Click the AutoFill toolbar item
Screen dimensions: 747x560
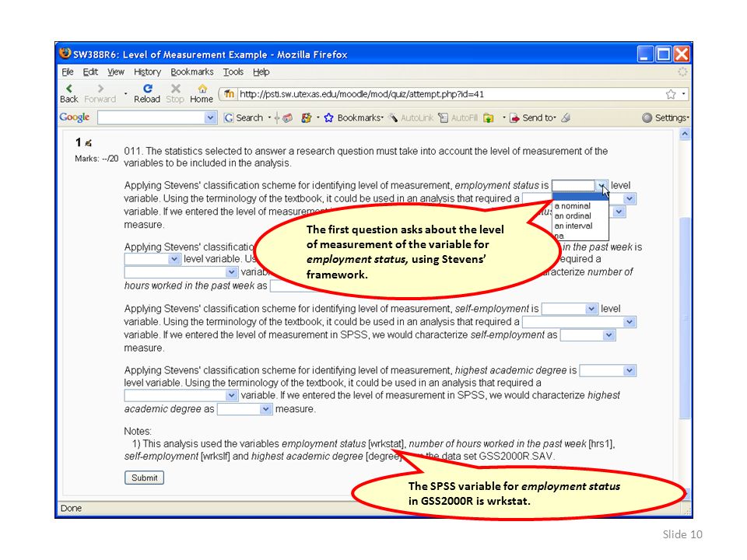(458, 117)
